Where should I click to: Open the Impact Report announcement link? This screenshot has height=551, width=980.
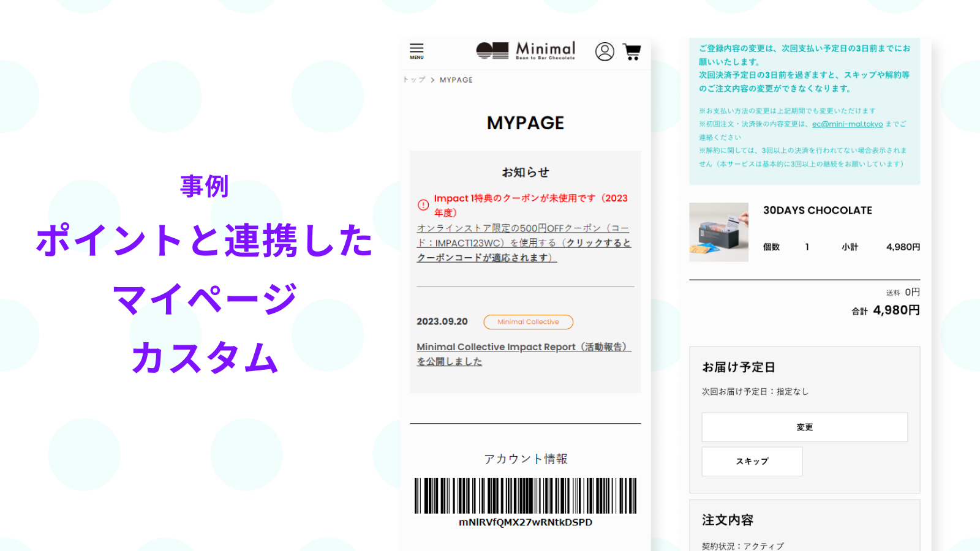[524, 354]
